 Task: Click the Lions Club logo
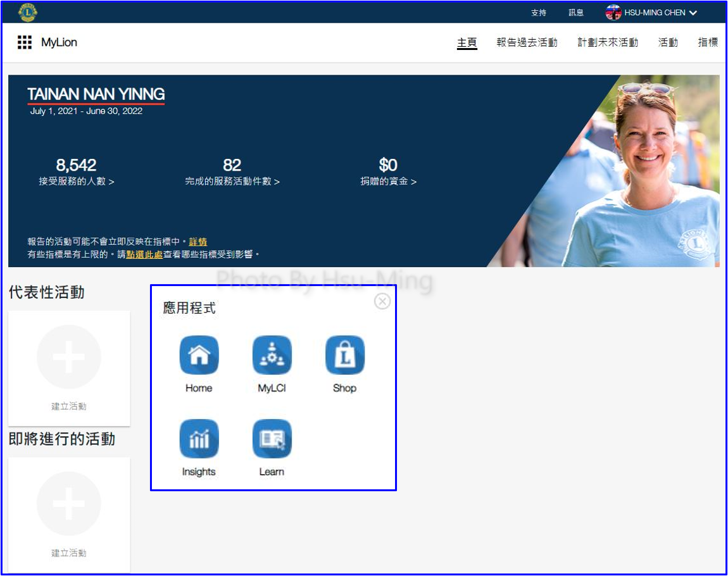pos(28,12)
